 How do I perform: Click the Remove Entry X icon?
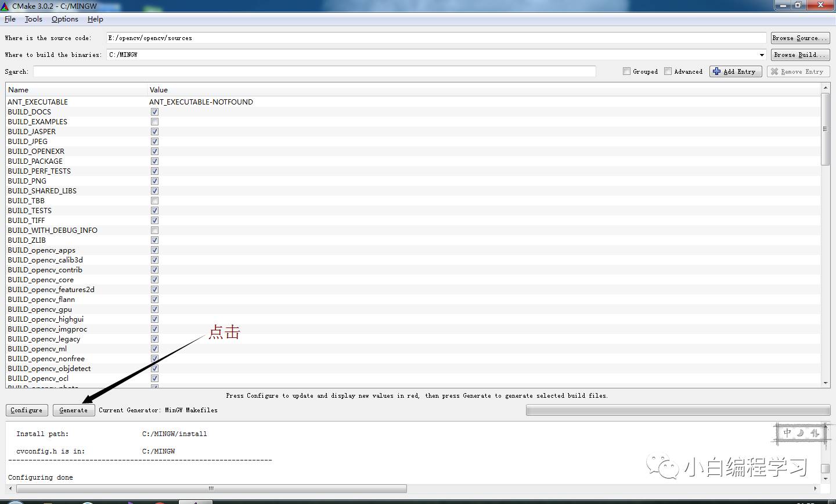tap(774, 71)
